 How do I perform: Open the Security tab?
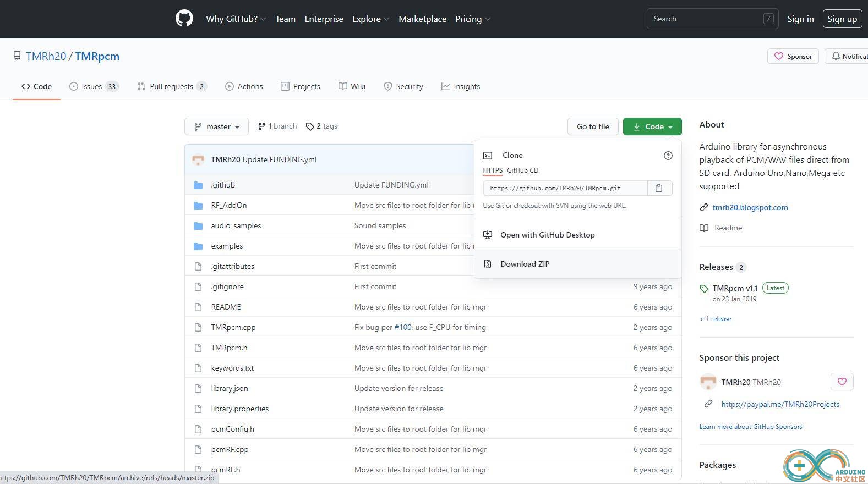pos(403,86)
